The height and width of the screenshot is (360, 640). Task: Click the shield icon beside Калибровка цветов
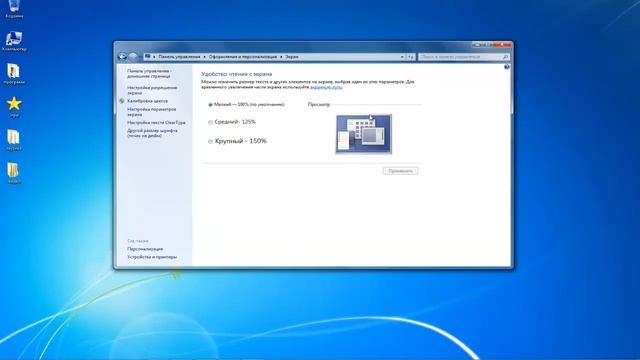coord(122,101)
